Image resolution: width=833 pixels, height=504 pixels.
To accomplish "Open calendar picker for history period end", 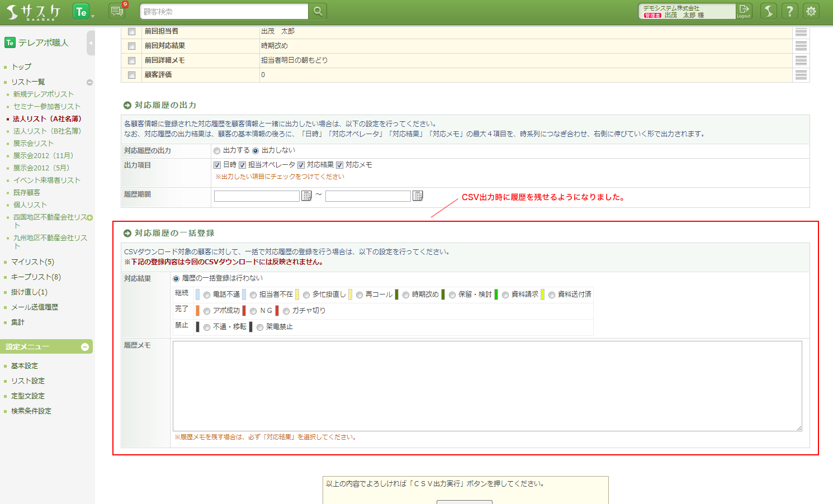I will [x=418, y=196].
